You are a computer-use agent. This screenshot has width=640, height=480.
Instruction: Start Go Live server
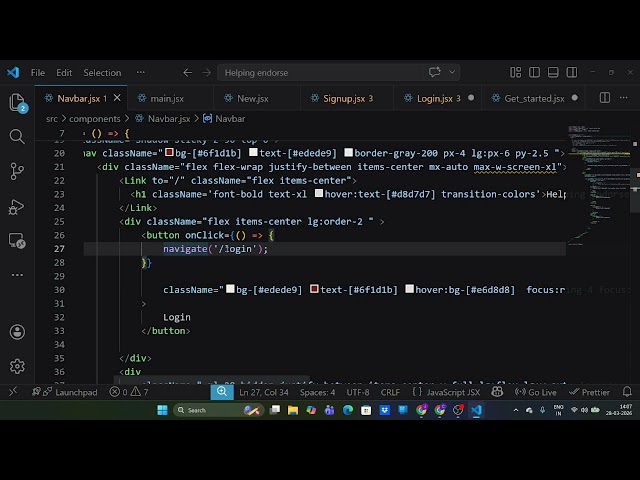click(536, 392)
